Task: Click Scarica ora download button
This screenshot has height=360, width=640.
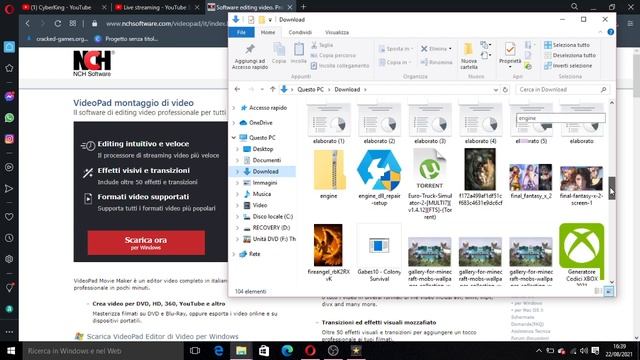Action: [146, 243]
